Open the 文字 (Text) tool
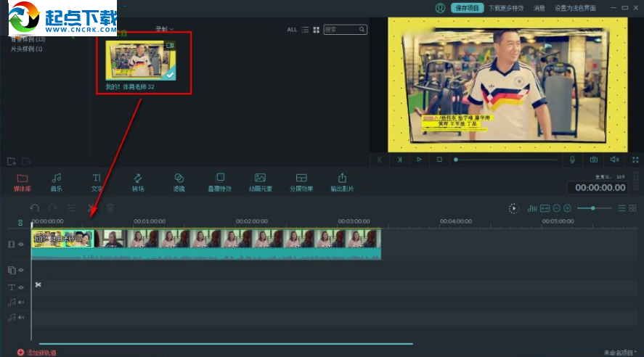 [97, 181]
